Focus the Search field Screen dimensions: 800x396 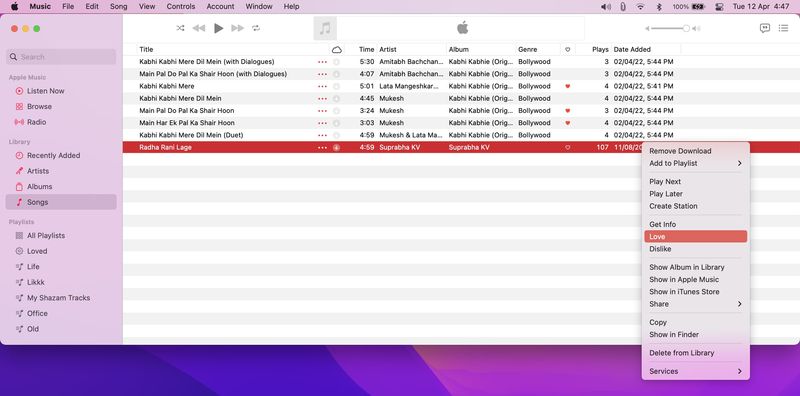[61, 57]
